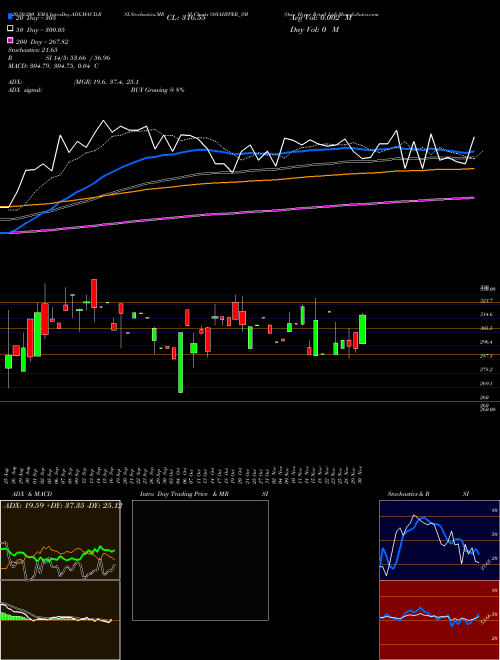Click the 'SI 14/3' RSI values text

pyautogui.click(x=78, y=58)
